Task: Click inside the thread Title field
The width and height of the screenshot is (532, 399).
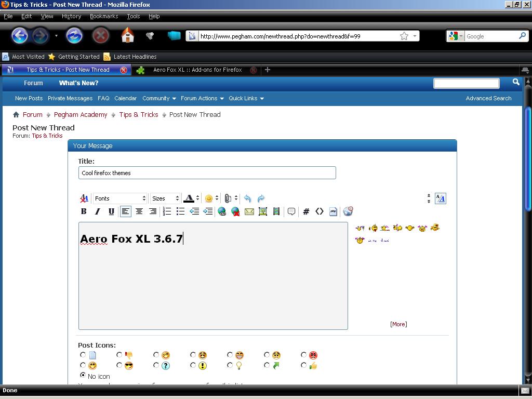Action: point(207,172)
